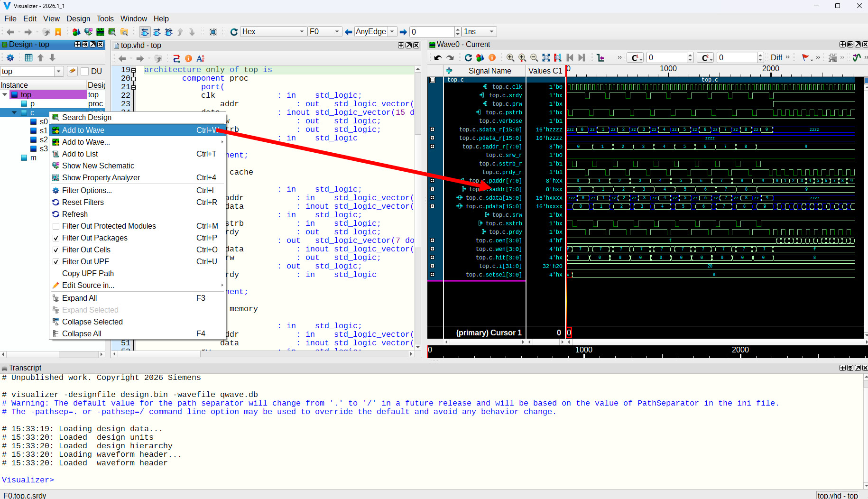Click the red flag marker icon
This screenshot has width=868, height=499.
[805, 58]
